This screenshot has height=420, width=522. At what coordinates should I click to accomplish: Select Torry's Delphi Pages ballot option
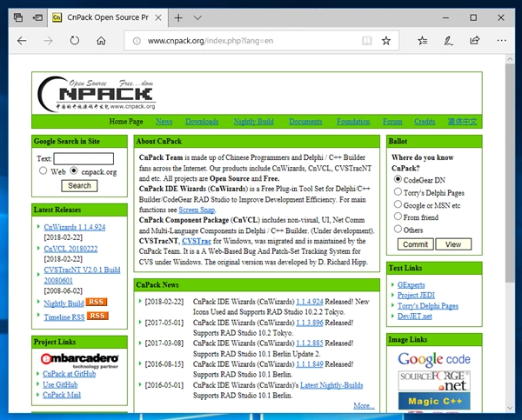click(x=398, y=191)
